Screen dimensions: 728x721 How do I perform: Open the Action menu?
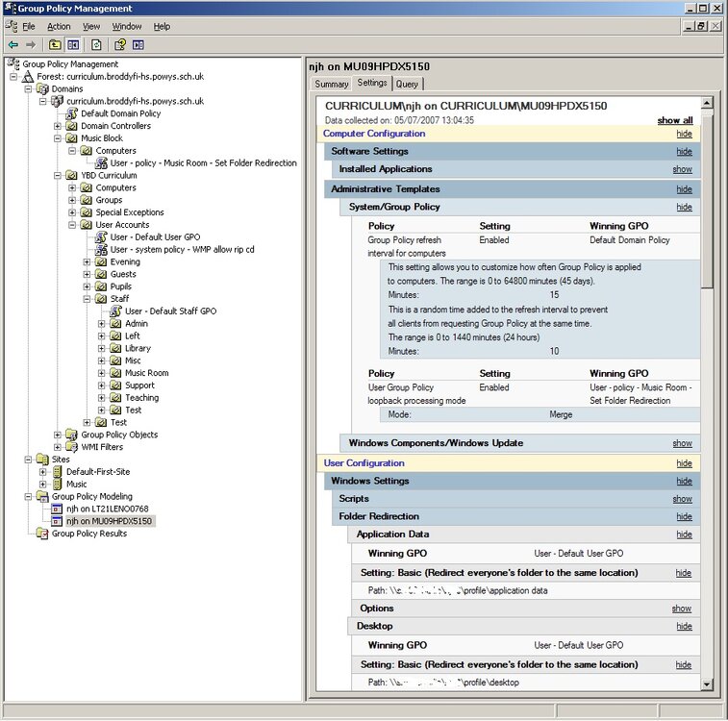[59, 27]
